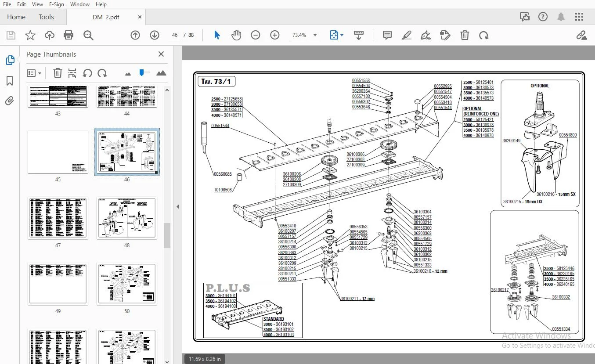Image resolution: width=595 pixels, height=364 pixels.
Task: Add a comment with the speech bubble
Action: 387,35
